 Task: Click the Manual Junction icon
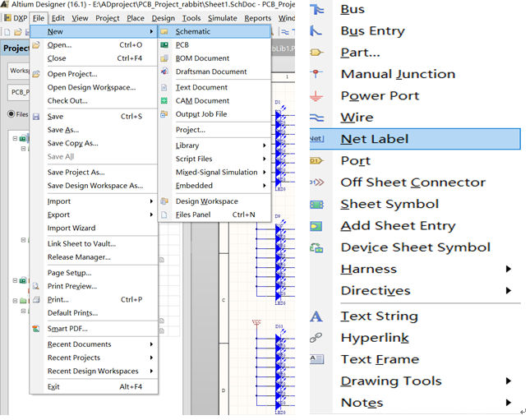316,73
